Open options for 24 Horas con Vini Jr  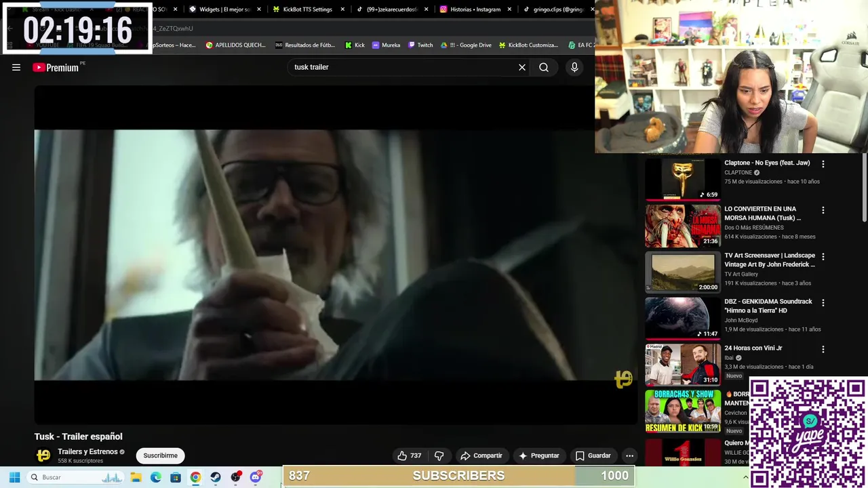pos(823,349)
